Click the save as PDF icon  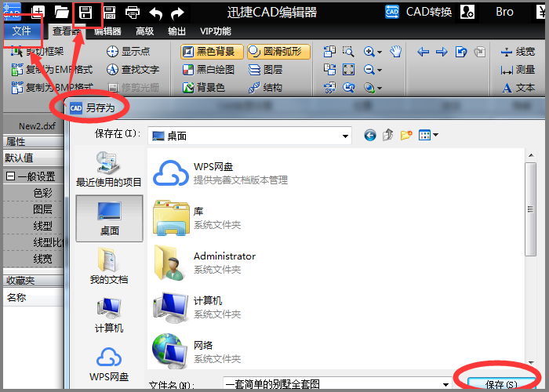tap(110, 13)
